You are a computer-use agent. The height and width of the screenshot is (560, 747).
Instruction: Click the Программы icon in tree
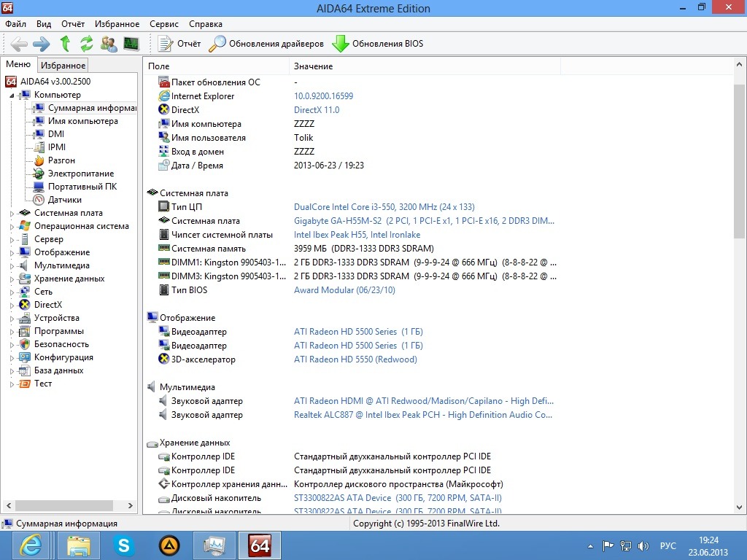[x=25, y=332]
